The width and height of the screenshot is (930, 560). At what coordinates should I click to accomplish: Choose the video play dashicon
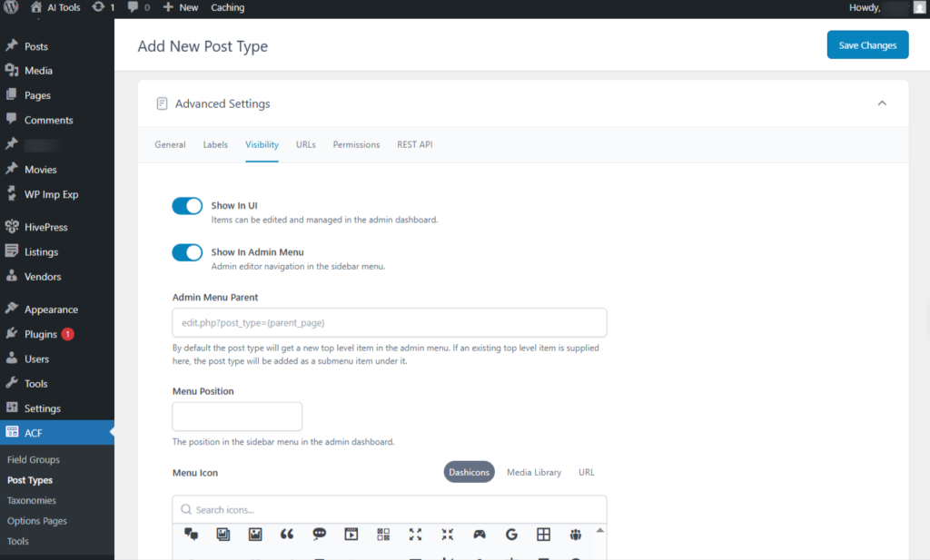(351, 535)
